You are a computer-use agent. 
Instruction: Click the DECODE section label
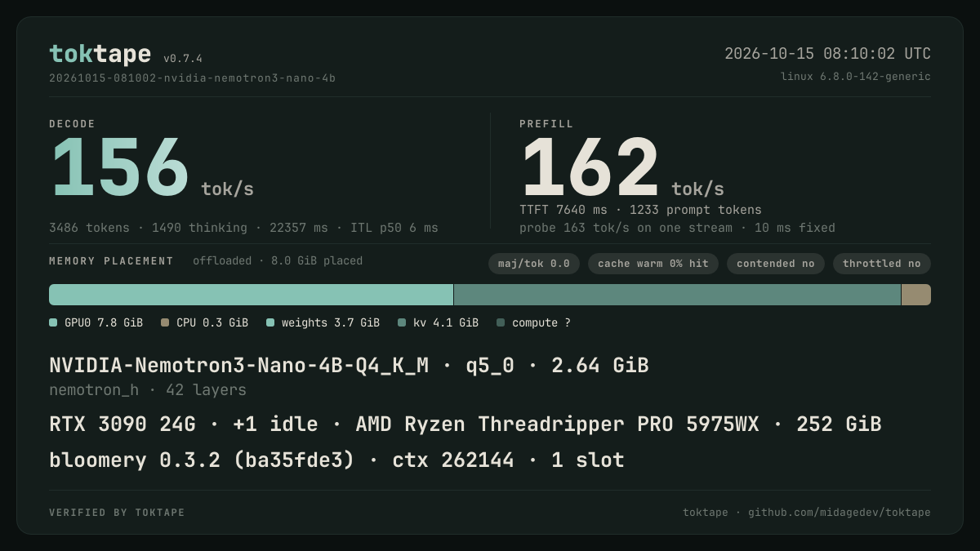72,124
